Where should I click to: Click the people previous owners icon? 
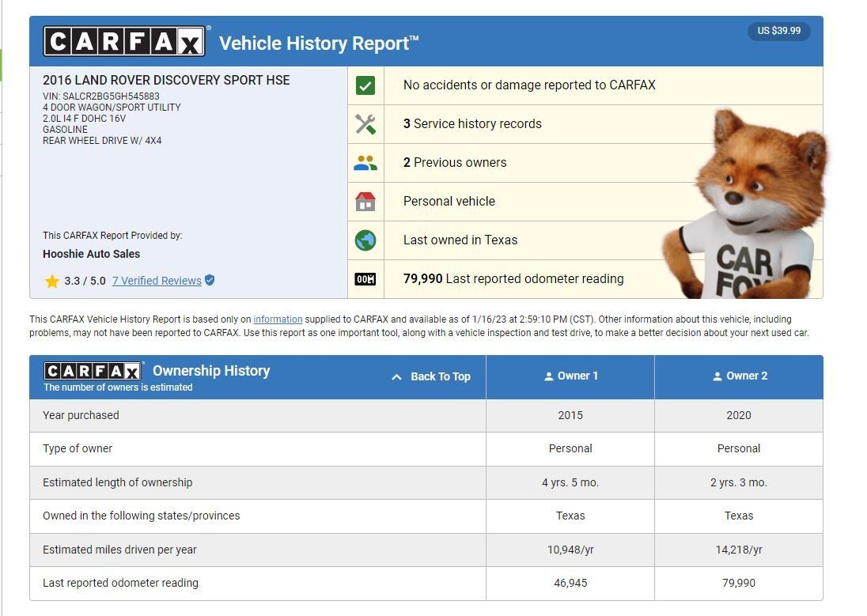(365, 163)
